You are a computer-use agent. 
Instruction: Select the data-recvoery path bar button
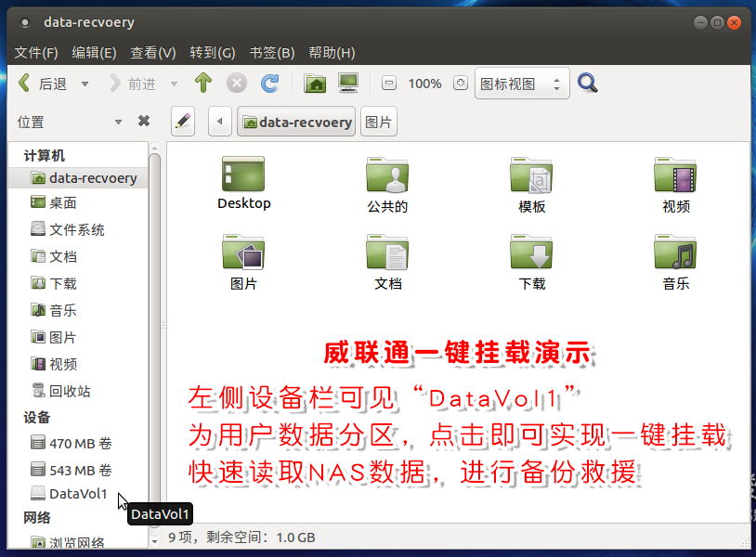(296, 122)
